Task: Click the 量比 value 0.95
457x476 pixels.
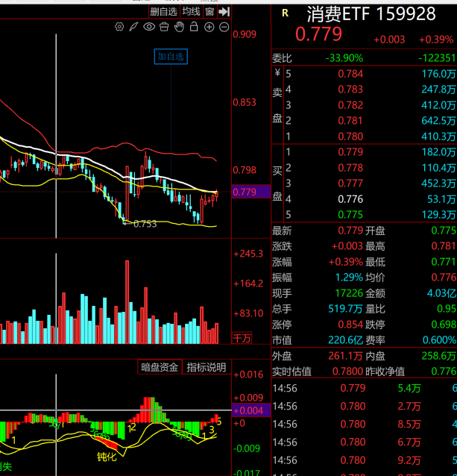Action: coord(447,309)
